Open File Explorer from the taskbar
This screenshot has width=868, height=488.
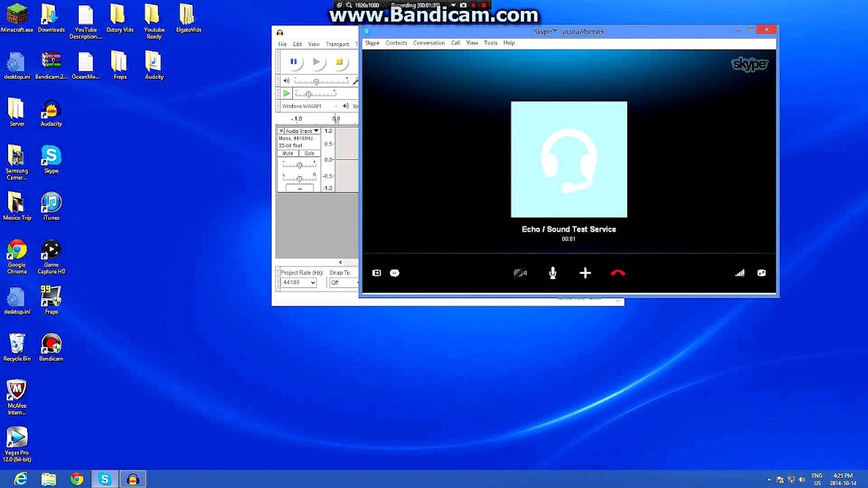click(49, 479)
